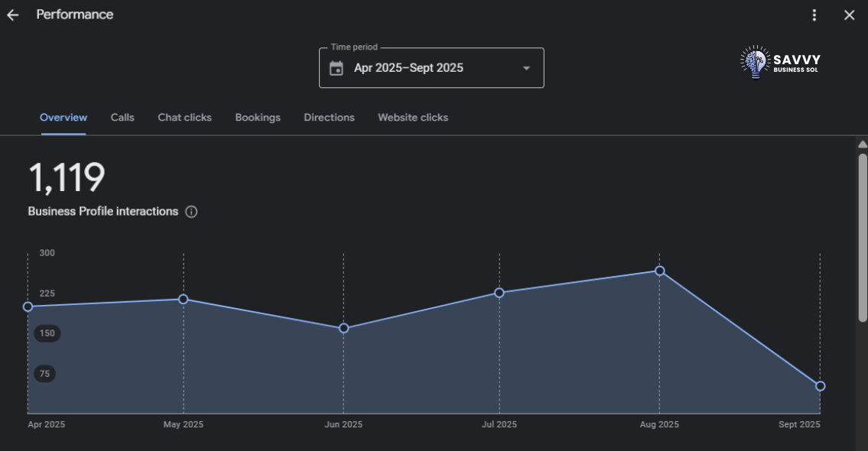Click the scrollbar up arrow
This screenshot has width=868, height=451.
point(863,144)
